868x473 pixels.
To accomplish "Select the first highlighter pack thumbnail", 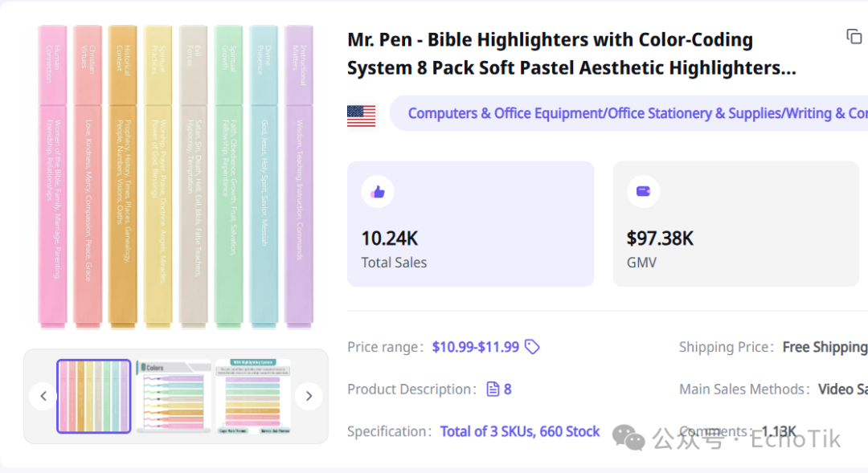I will point(94,396).
